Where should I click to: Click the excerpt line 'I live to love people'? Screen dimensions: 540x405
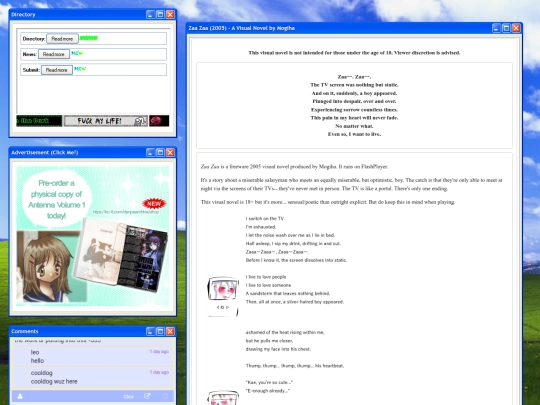(266, 277)
